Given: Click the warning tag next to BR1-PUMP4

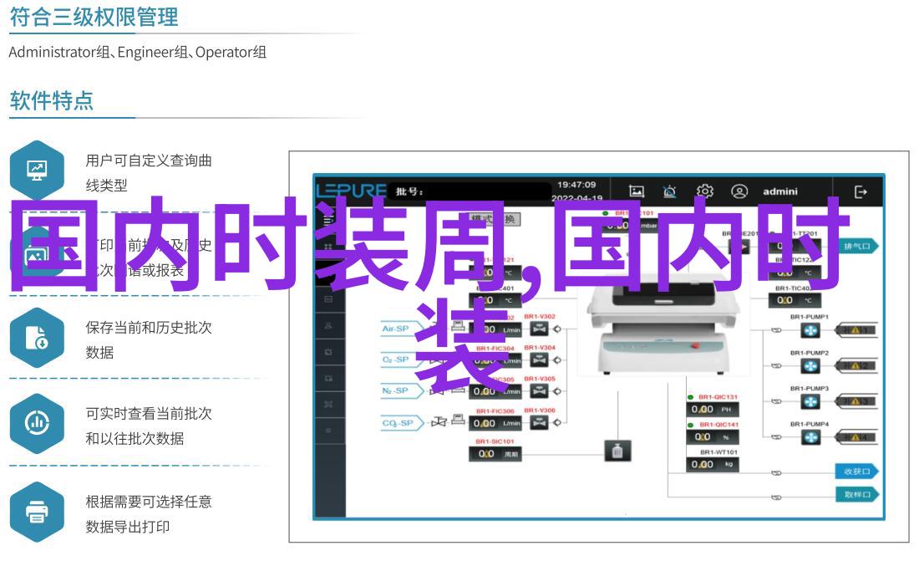Looking at the screenshot, I should (x=856, y=437).
